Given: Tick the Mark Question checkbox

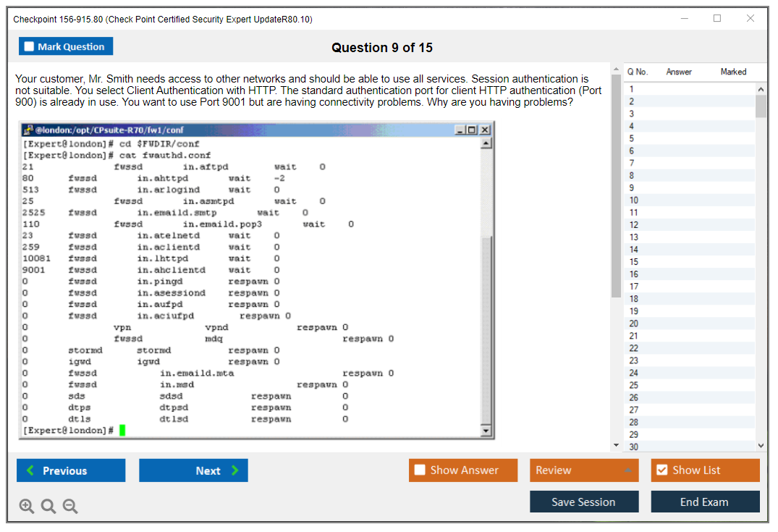Looking at the screenshot, I should click(29, 47).
